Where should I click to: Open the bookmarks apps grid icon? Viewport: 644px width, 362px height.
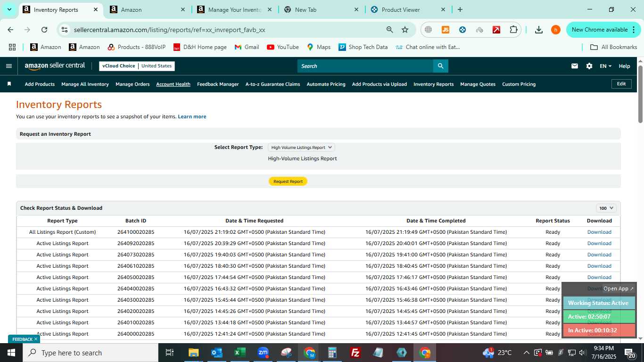(x=12, y=47)
